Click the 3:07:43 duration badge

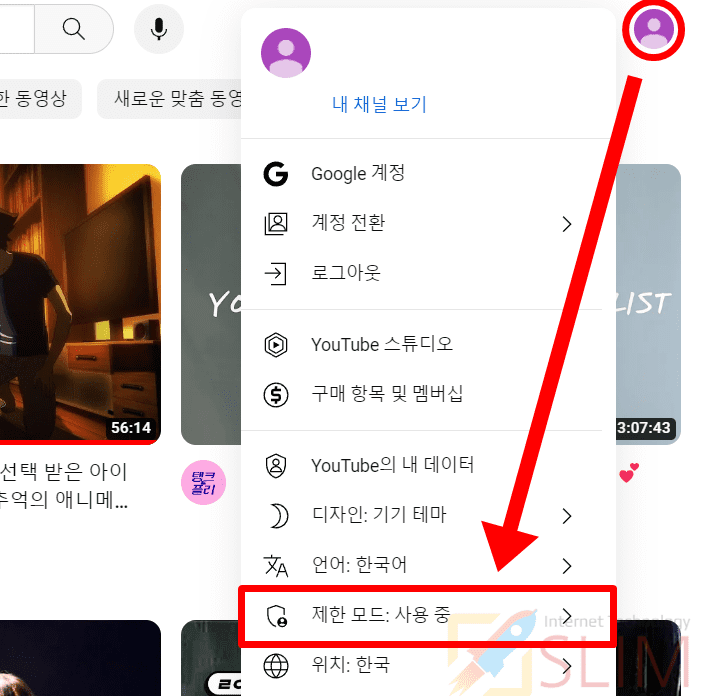click(644, 428)
